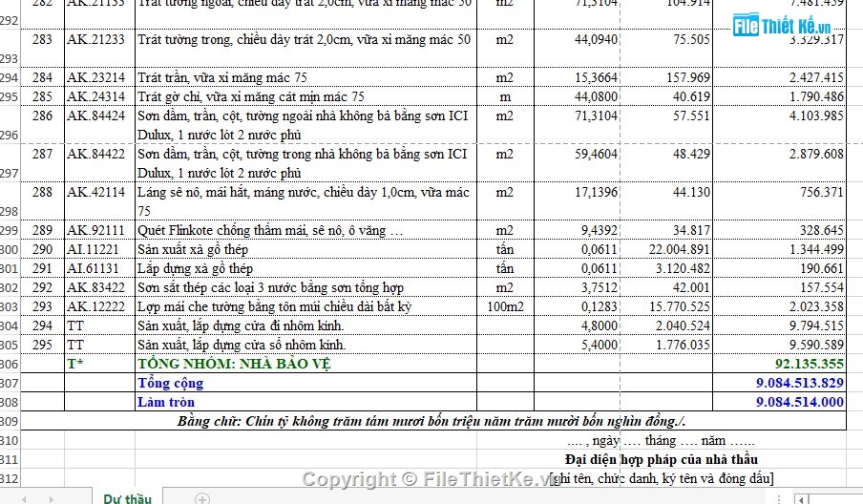Select the 'Tổng cộng' label cell
Screen dimensions: 863x504
(x=306, y=383)
